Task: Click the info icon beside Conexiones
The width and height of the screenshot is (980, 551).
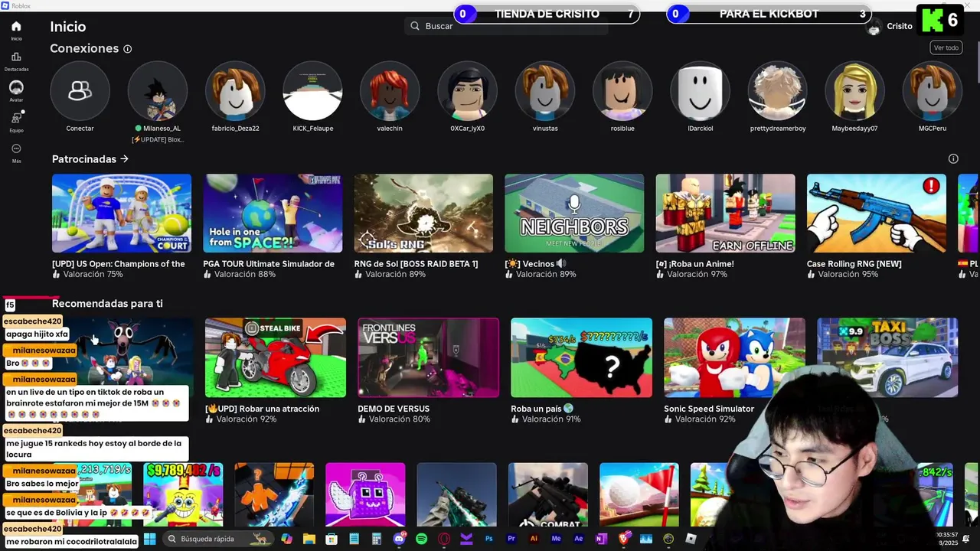Action: tap(128, 49)
